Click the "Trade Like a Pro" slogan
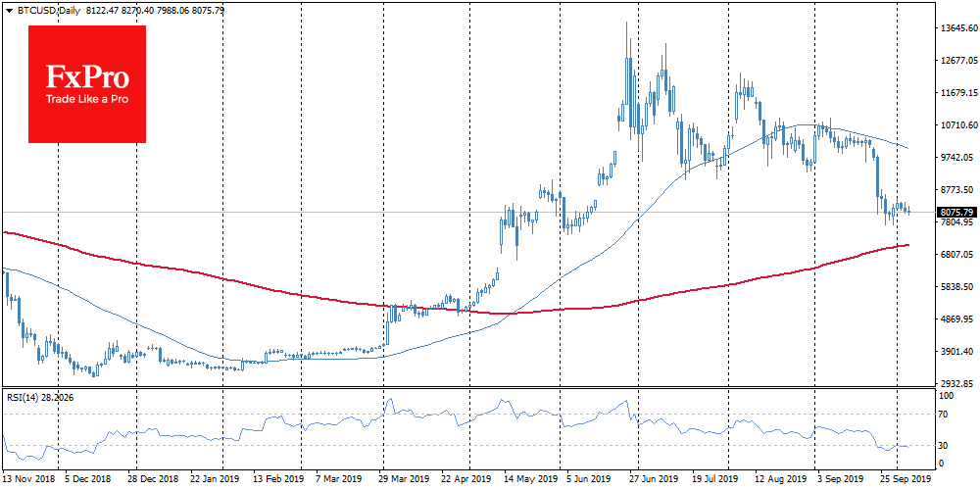This screenshot has height=490, width=980. click(x=86, y=100)
